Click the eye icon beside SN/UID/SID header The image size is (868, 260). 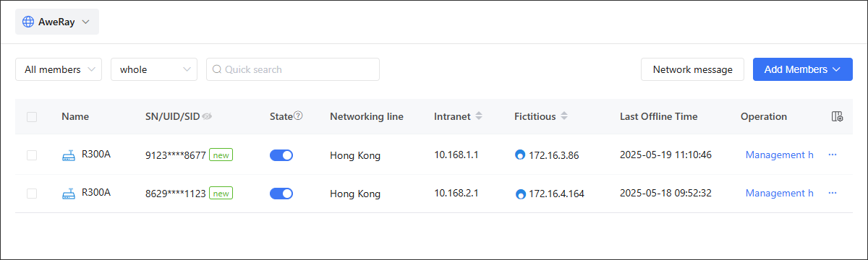pyautogui.click(x=207, y=116)
